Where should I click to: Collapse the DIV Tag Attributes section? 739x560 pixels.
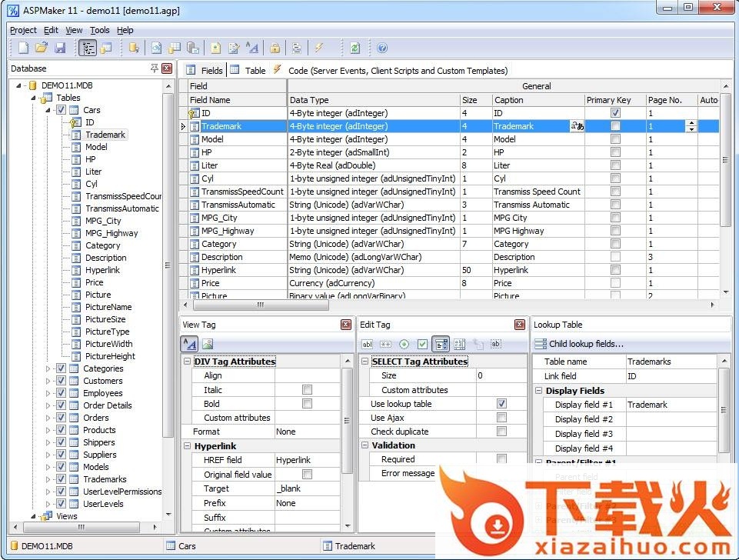[187, 361]
